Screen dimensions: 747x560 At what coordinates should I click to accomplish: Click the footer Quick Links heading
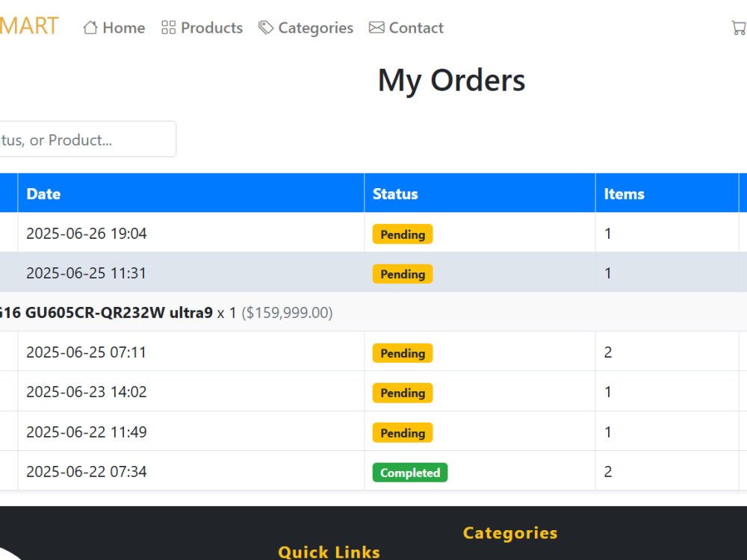click(329, 552)
